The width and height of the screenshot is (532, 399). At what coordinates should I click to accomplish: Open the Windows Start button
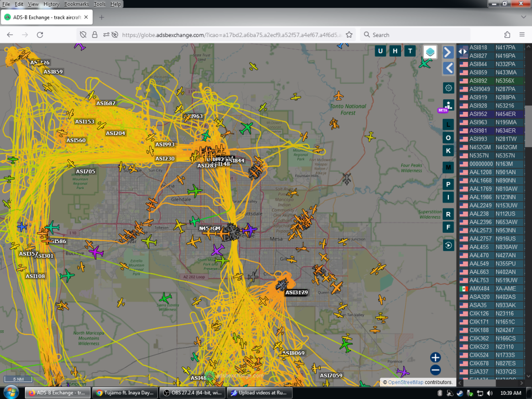11,393
